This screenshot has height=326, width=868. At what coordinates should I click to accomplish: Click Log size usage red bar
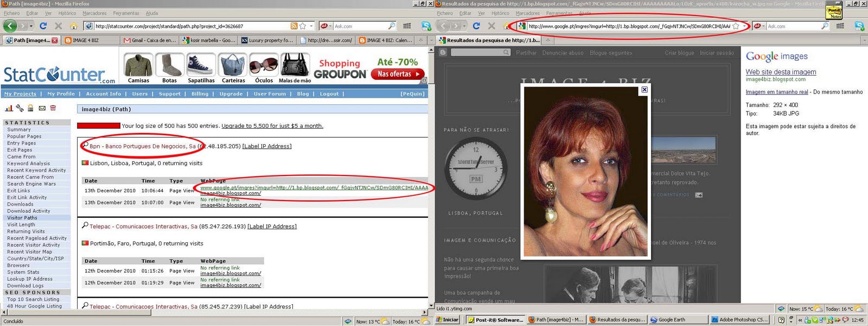[x=99, y=126]
